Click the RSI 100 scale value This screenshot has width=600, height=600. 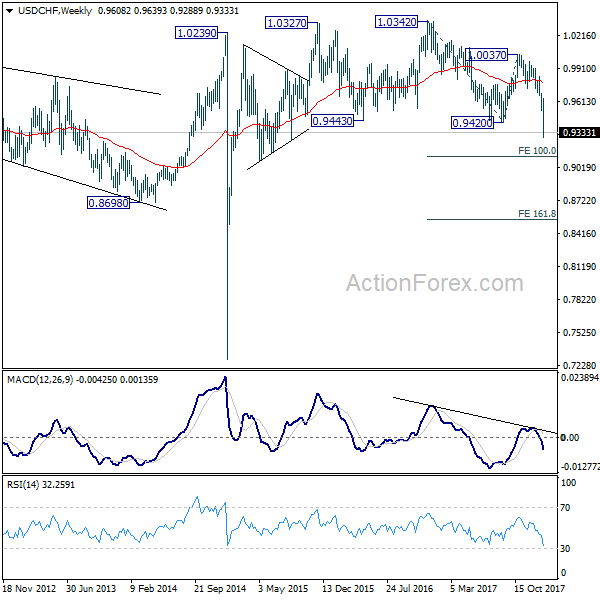(x=568, y=483)
